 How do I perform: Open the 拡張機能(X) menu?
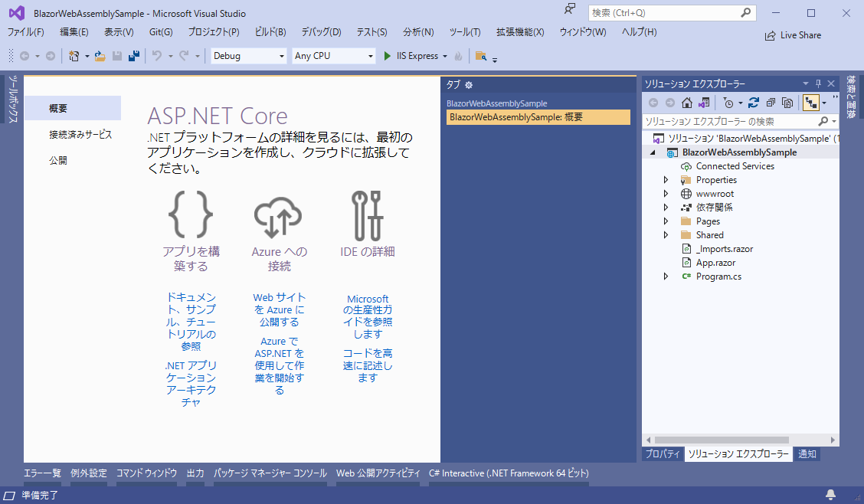coord(519,32)
